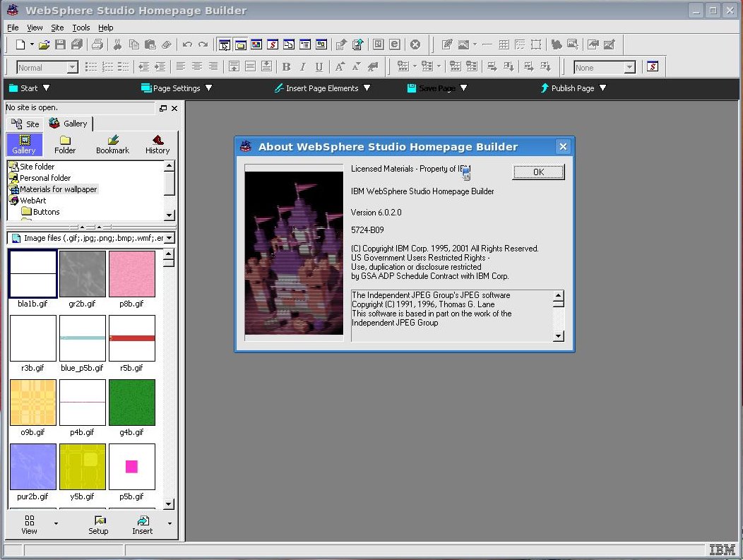Toggle bold formatting
The image size is (743, 560).
click(285, 66)
